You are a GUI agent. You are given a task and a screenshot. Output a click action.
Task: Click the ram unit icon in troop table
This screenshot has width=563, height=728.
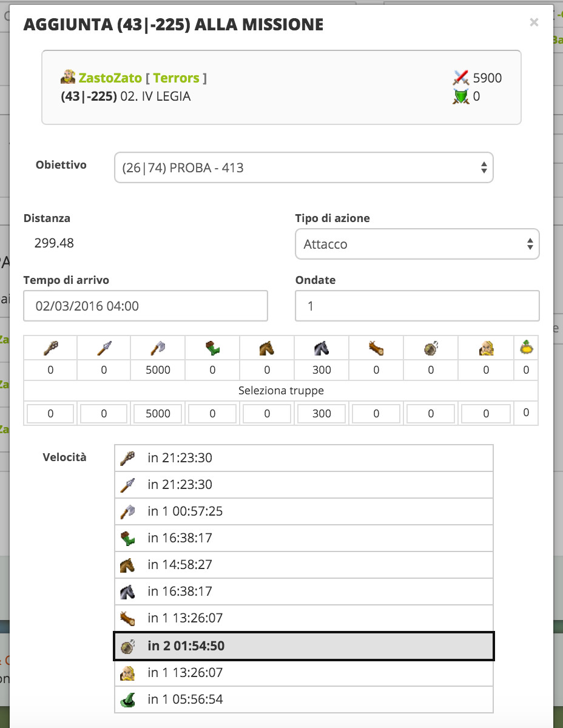click(376, 348)
